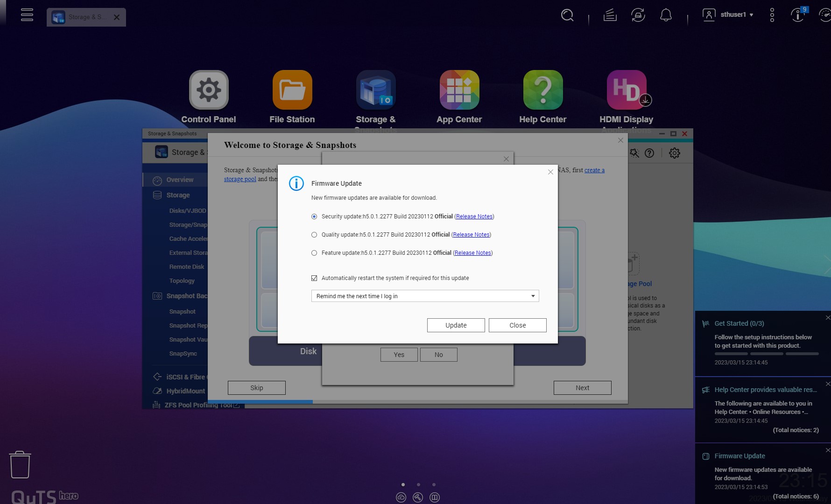Click No in the dialog behind Firmware Update

(439, 355)
